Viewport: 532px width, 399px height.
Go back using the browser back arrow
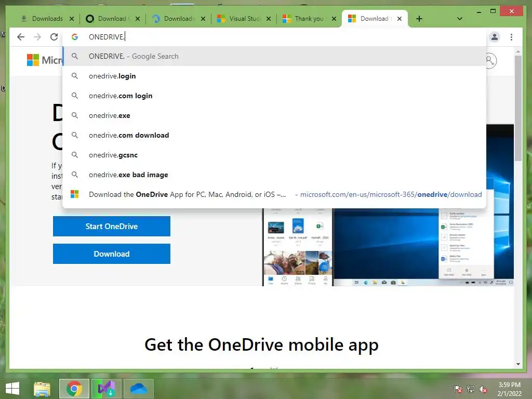tap(21, 37)
